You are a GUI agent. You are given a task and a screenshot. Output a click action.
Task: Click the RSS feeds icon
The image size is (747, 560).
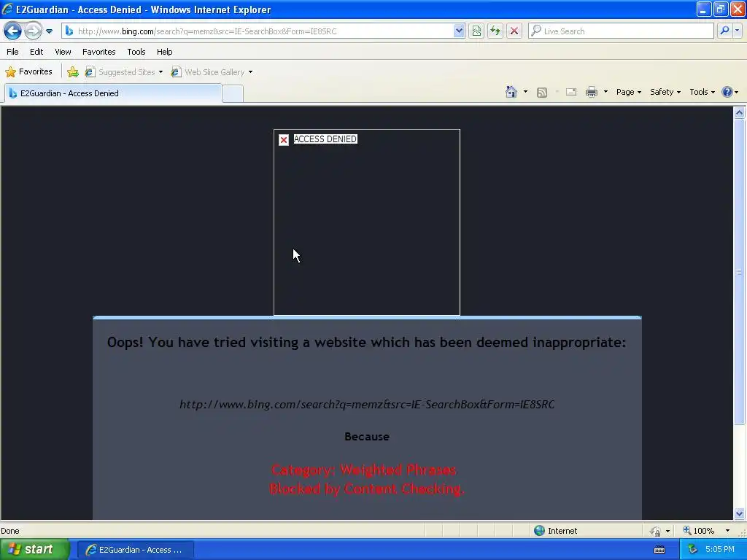[542, 93]
